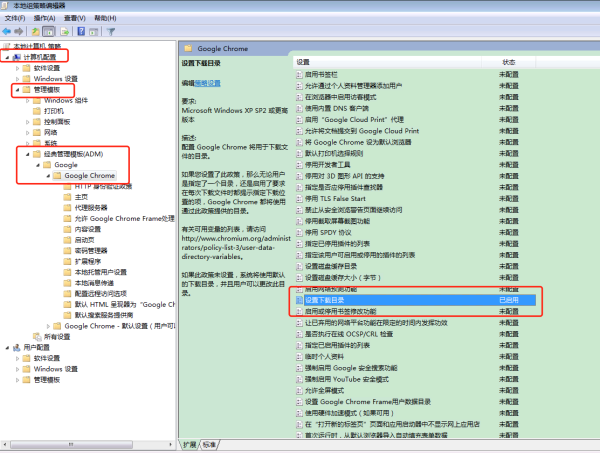Expand the Windows 组件 tree node

coord(26,101)
